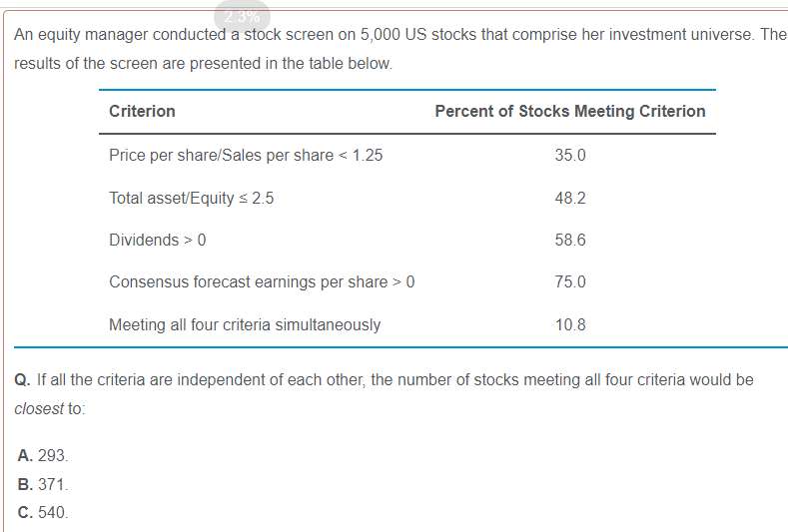This screenshot has height=532, width=788.
Task: Pick answer option C. 540
Action: point(43,513)
